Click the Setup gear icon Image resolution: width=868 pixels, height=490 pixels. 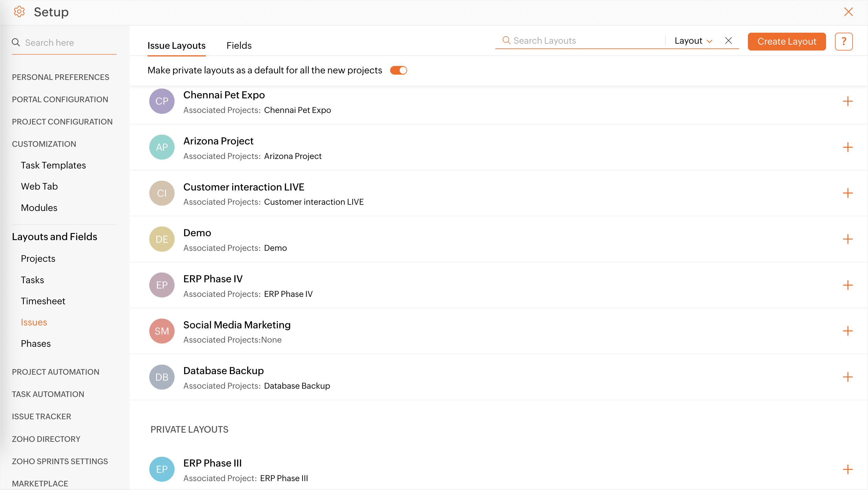tap(19, 12)
